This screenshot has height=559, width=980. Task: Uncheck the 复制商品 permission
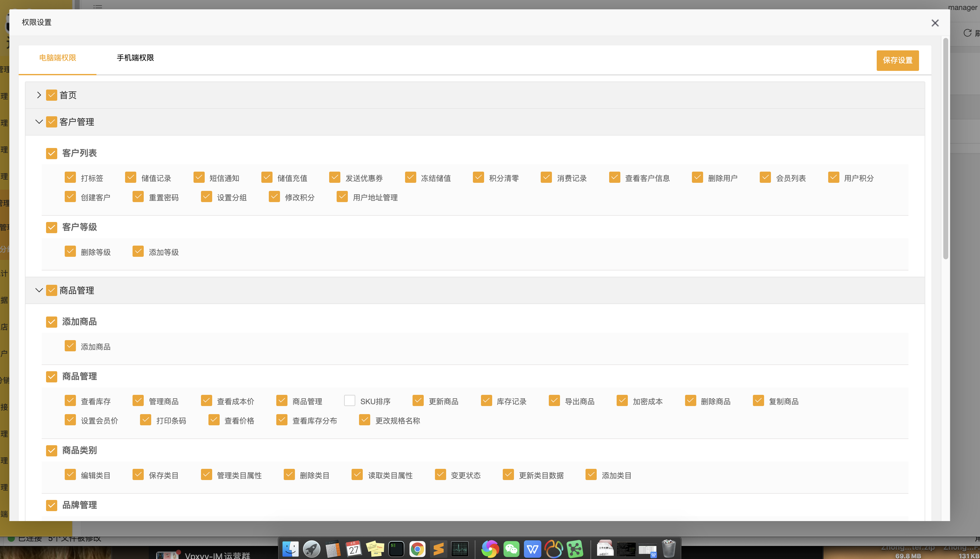(758, 400)
